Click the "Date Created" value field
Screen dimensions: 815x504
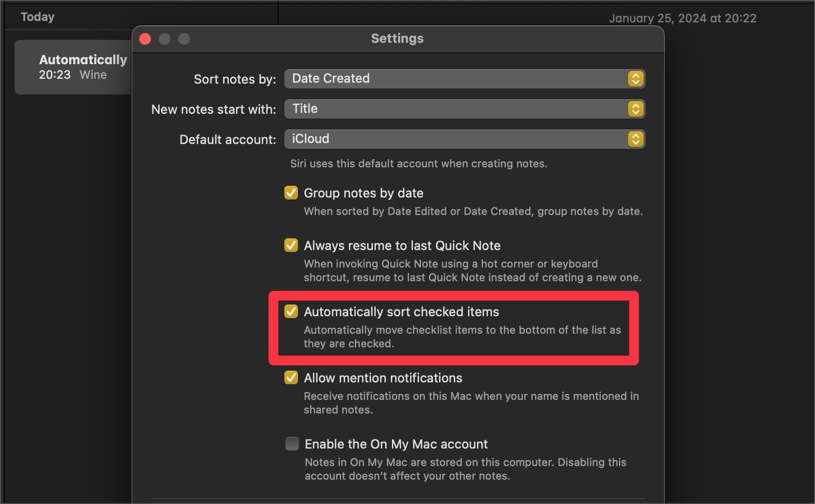point(330,78)
